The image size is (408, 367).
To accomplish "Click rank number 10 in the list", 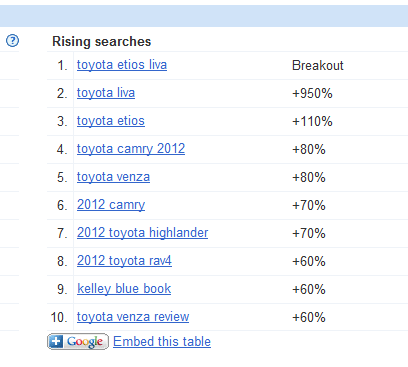I will click(59, 317).
